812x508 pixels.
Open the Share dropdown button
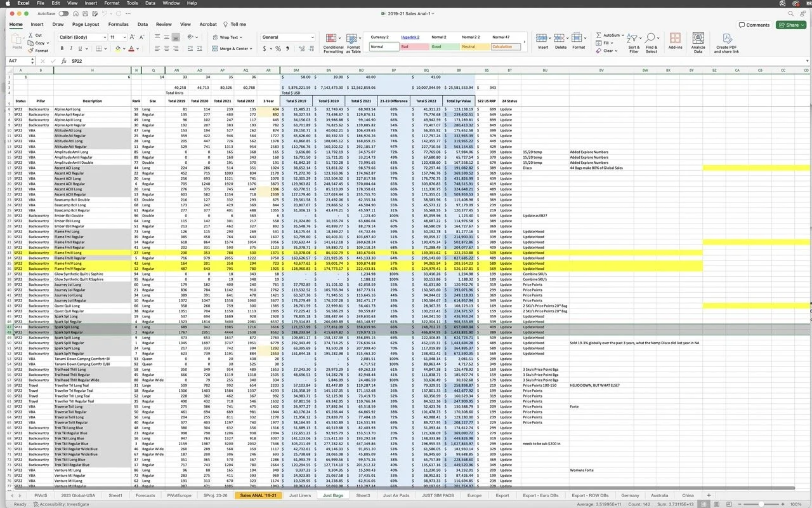point(791,25)
